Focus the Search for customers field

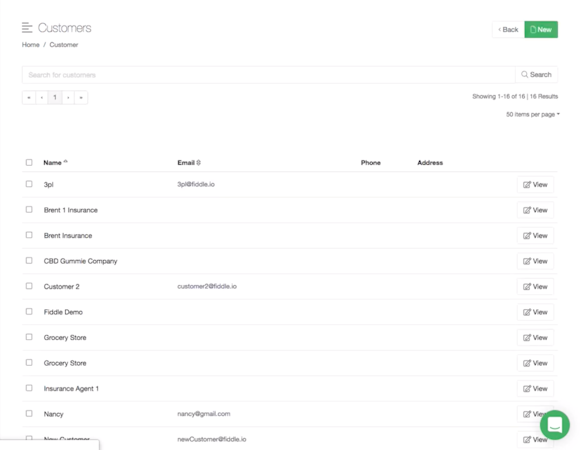269,75
